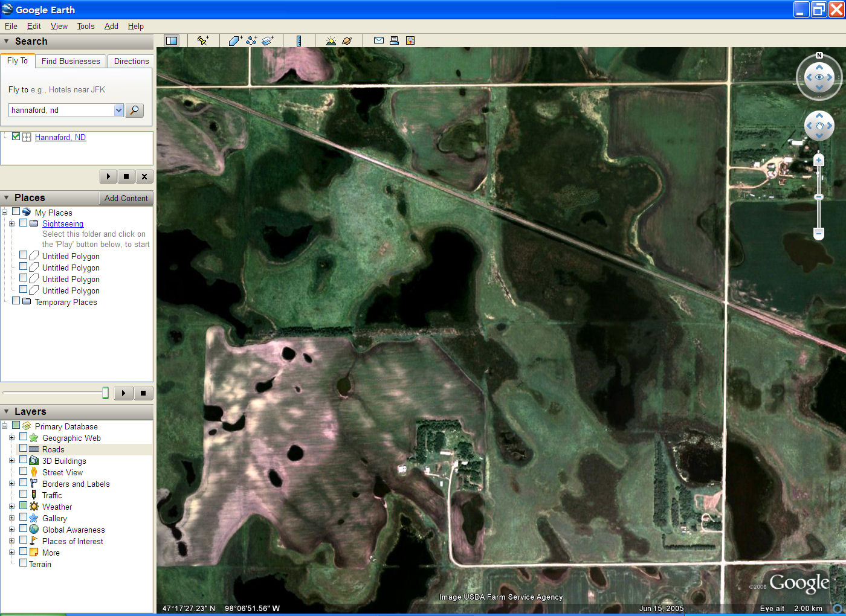Add a path using the toolbar icon
This screenshot has width=846, height=616.
tap(251, 40)
